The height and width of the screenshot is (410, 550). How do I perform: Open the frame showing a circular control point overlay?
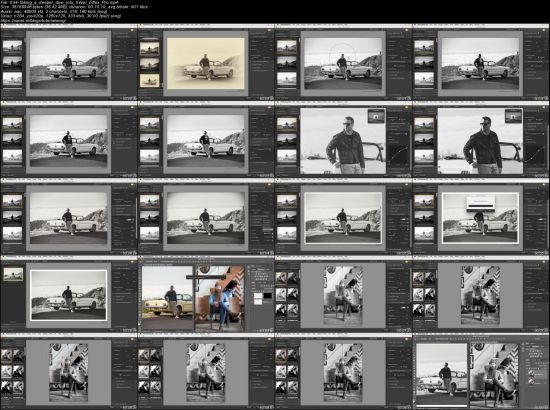[x=343, y=62]
